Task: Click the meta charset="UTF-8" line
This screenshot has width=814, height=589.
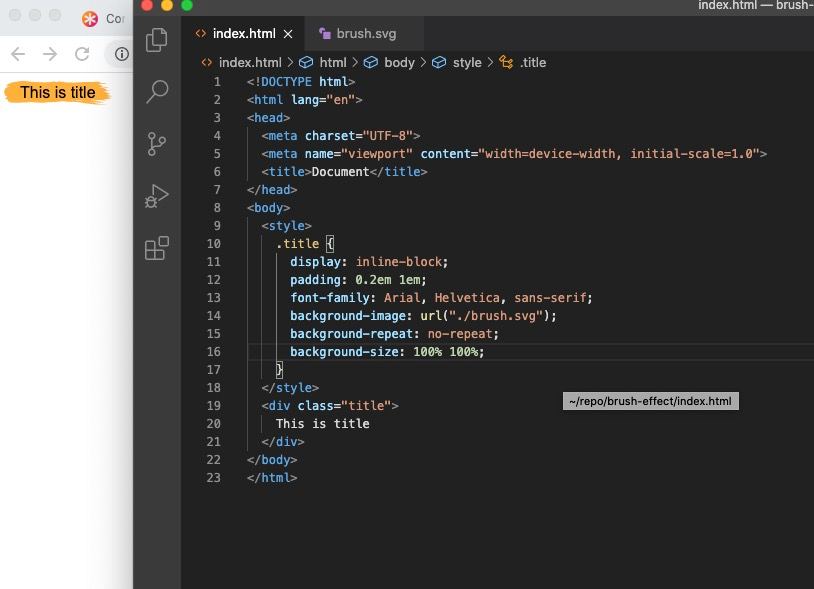Action: pos(341,136)
